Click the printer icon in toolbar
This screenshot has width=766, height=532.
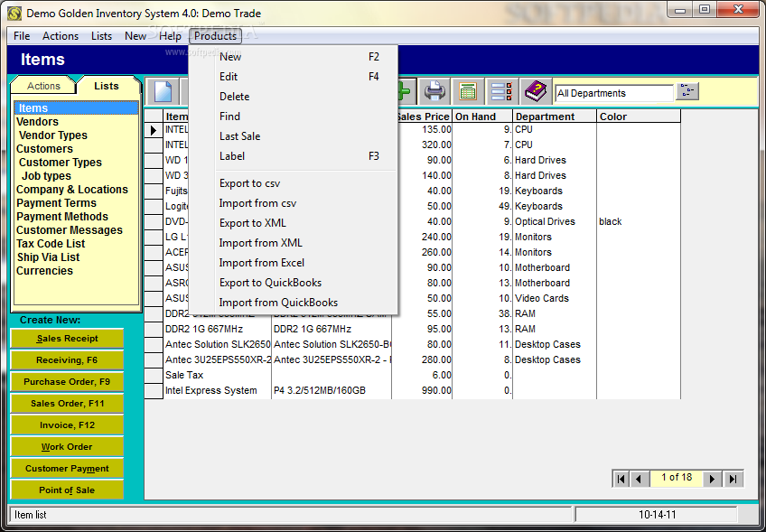pyautogui.click(x=434, y=92)
